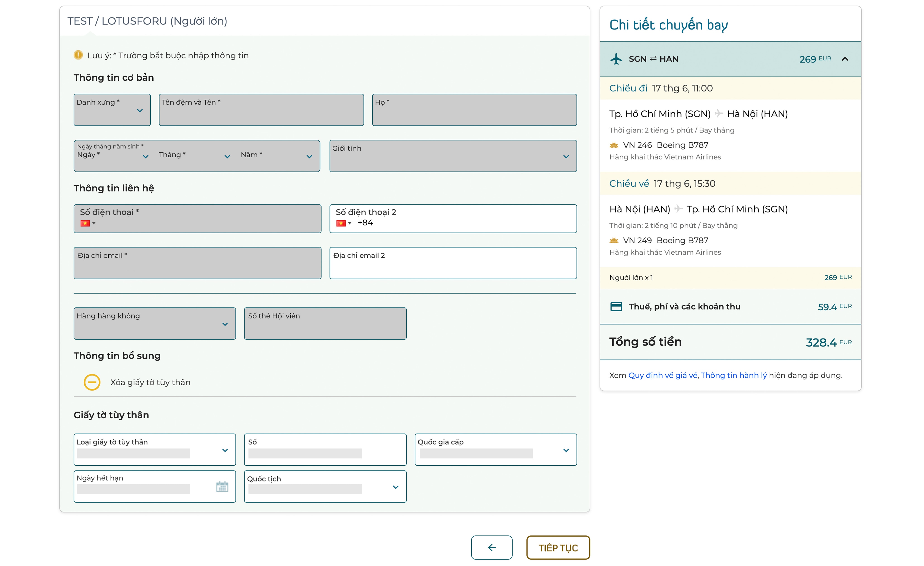Image resolution: width=924 pixels, height=566 pixels.
Task: Open the calendar icon in Ngày hết hạn
Action: (222, 487)
